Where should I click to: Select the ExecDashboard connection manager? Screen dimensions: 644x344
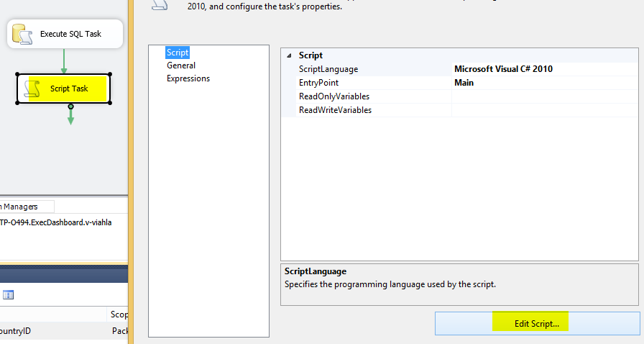pos(56,222)
